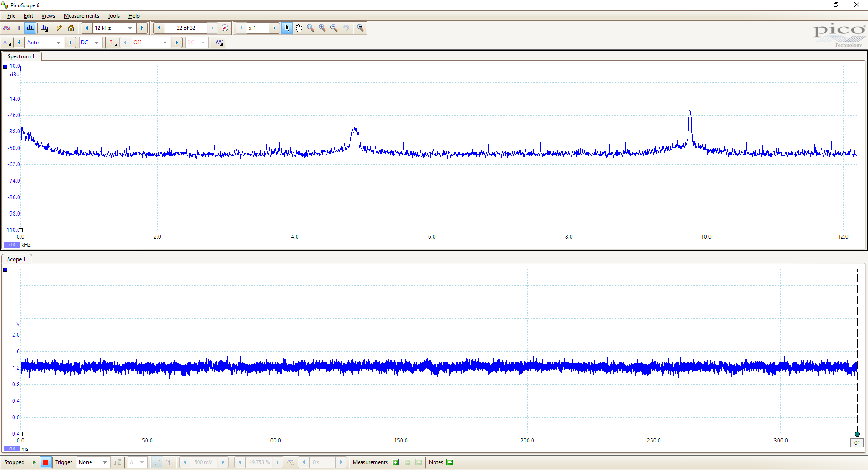Screen dimensions: 868x470
Task: Click the 0° phase ruler box
Action: point(857,443)
